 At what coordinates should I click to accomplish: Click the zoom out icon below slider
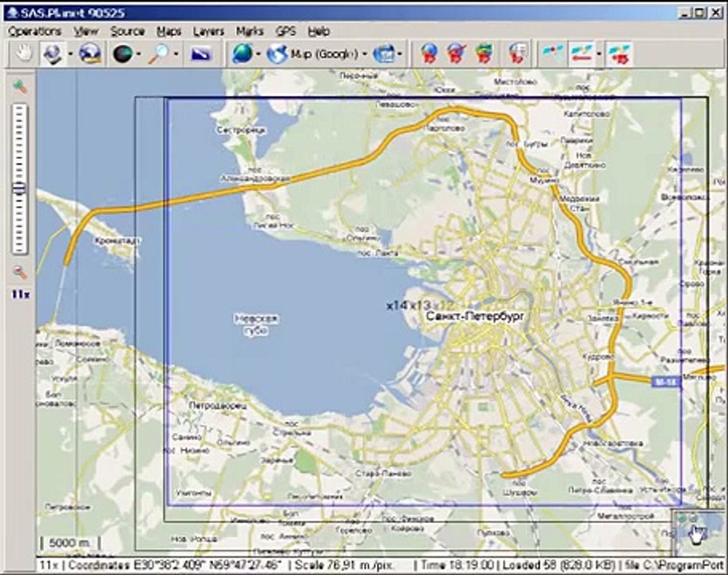20,273
